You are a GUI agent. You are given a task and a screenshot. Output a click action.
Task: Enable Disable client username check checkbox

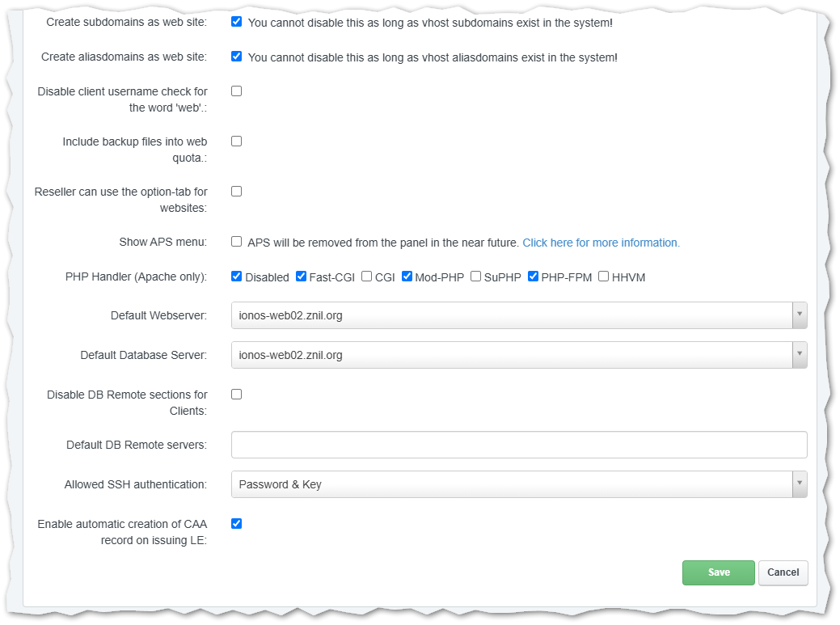(x=236, y=91)
